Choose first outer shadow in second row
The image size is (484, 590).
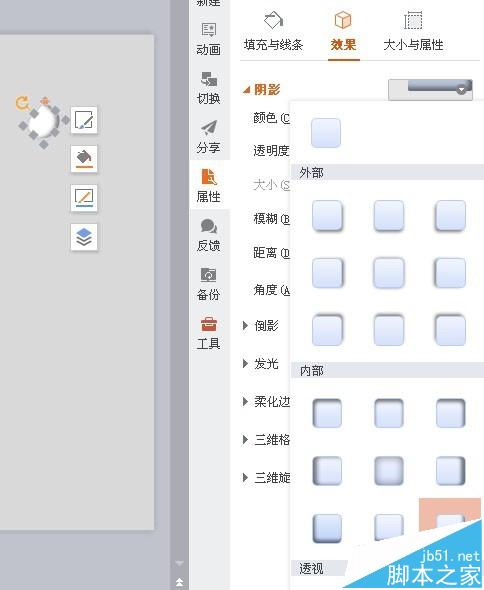(327, 272)
